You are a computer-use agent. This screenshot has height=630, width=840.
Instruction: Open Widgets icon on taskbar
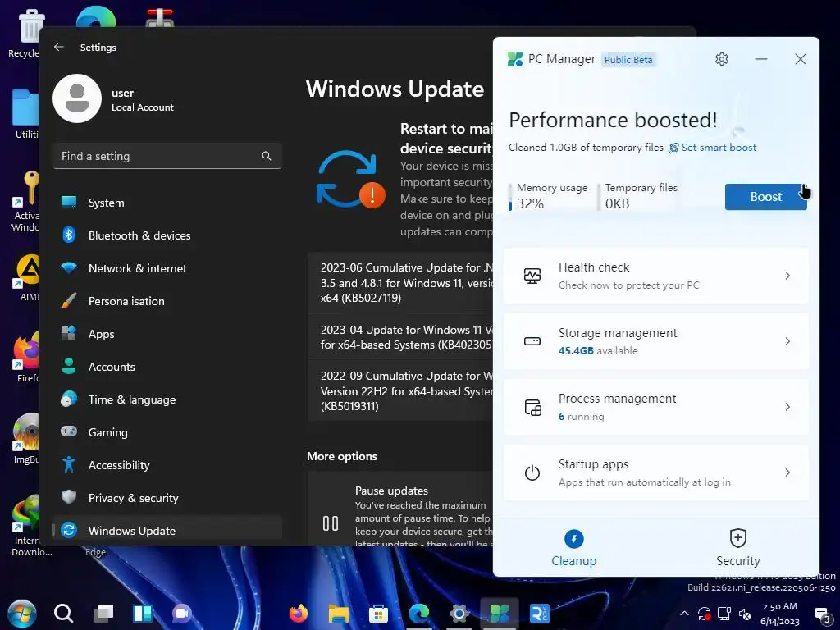[x=143, y=613]
